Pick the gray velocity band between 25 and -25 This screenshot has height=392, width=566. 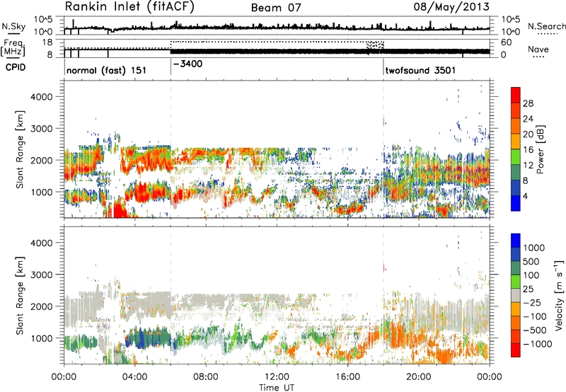[516, 295]
